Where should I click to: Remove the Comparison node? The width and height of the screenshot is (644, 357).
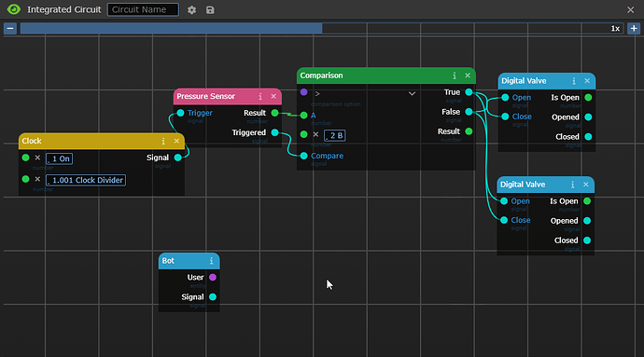pyautogui.click(x=468, y=76)
